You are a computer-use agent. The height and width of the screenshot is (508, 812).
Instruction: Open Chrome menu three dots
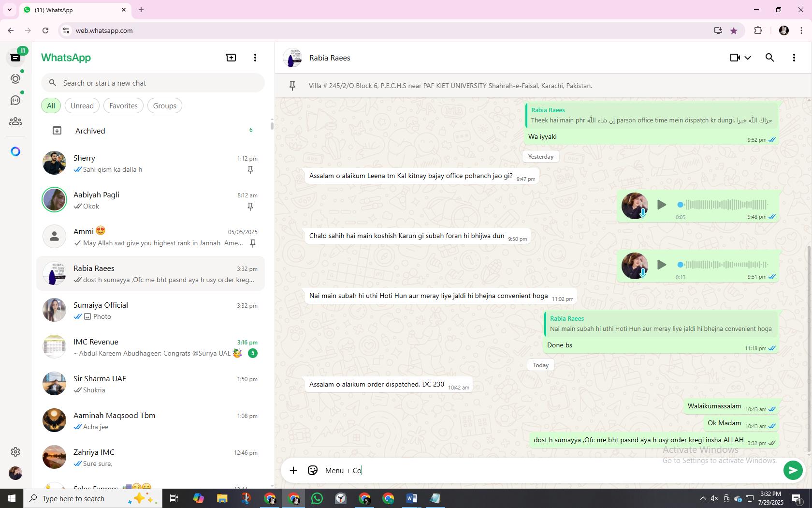click(x=801, y=30)
